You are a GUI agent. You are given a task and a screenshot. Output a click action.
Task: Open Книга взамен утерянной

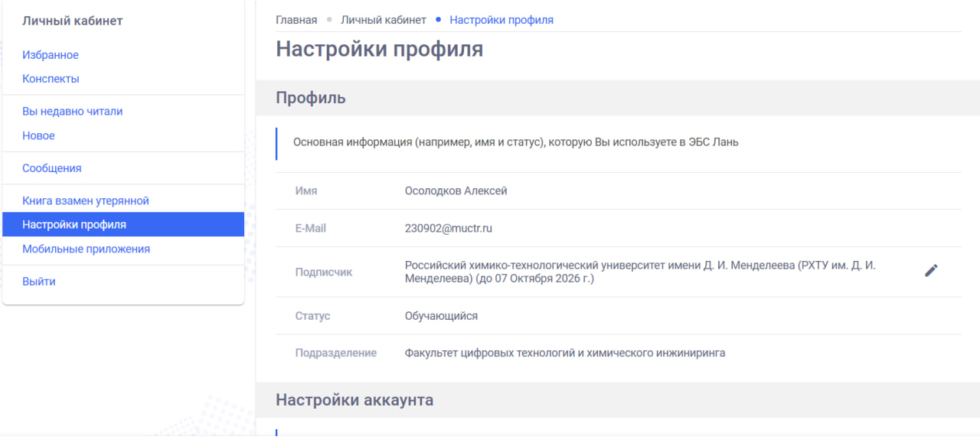90,199
